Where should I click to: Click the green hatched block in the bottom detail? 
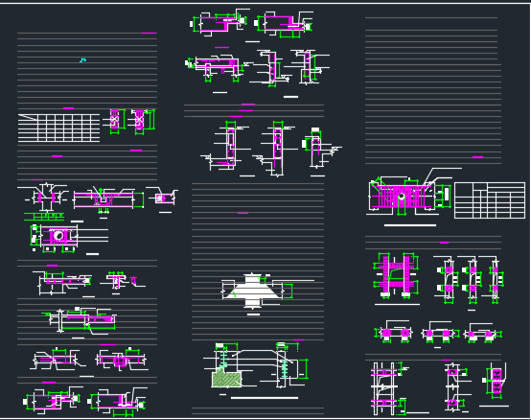tap(226, 379)
